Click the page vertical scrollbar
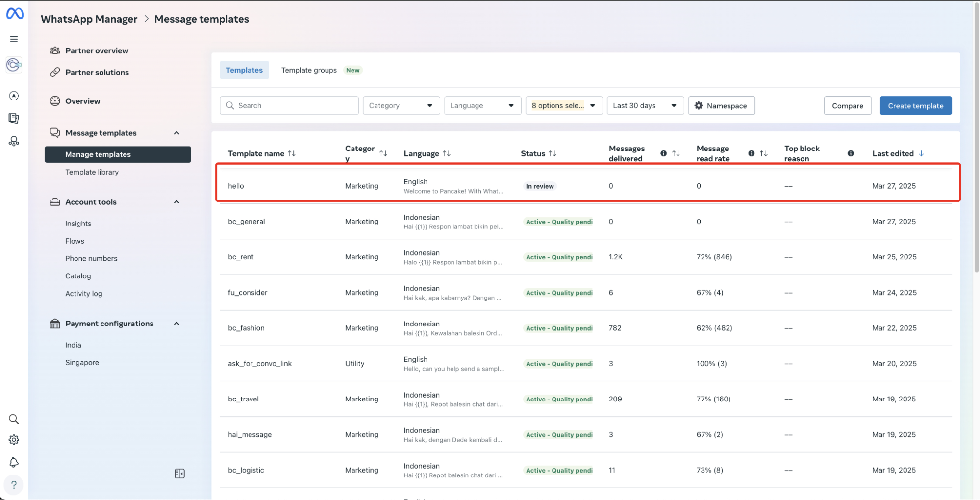 tap(976, 137)
